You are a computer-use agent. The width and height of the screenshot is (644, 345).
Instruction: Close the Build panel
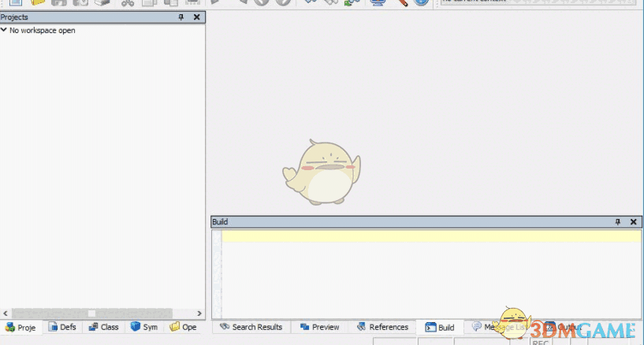(x=633, y=222)
